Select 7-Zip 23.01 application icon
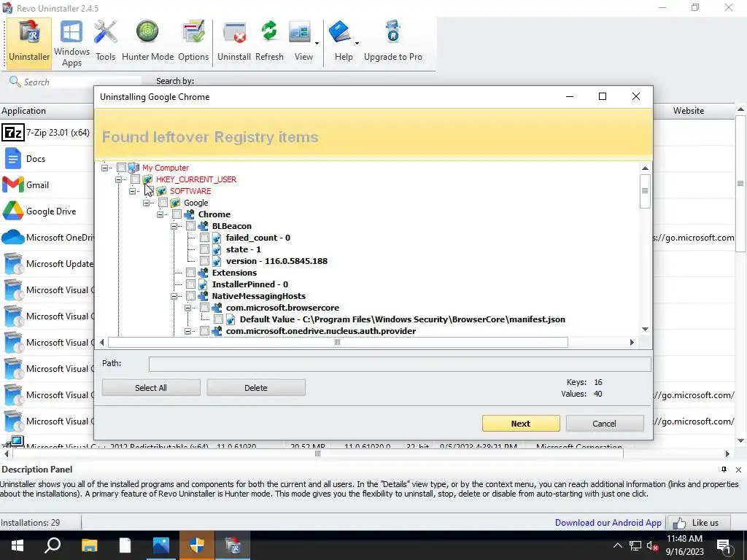This screenshot has width=747, height=560. pyautogui.click(x=13, y=133)
